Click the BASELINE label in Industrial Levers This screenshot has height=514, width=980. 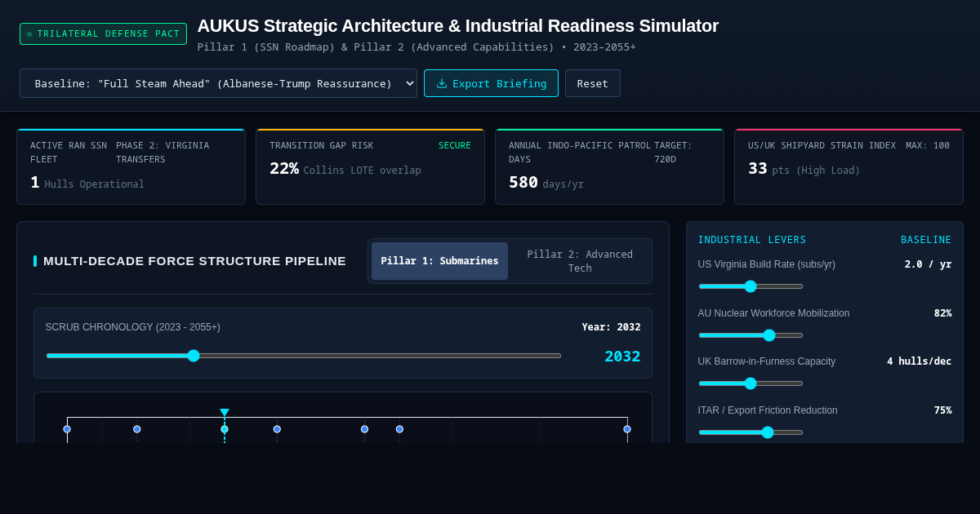coord(926,240)
